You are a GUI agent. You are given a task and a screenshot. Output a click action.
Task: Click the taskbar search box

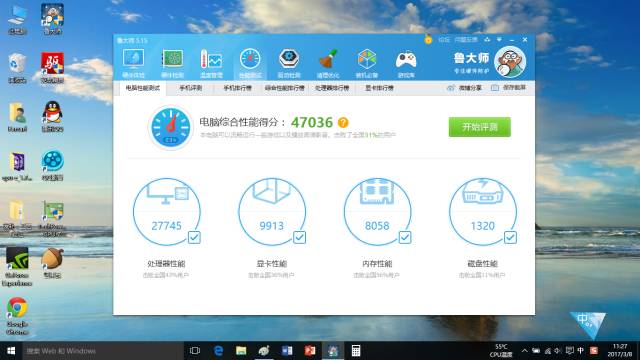(103, 351)
